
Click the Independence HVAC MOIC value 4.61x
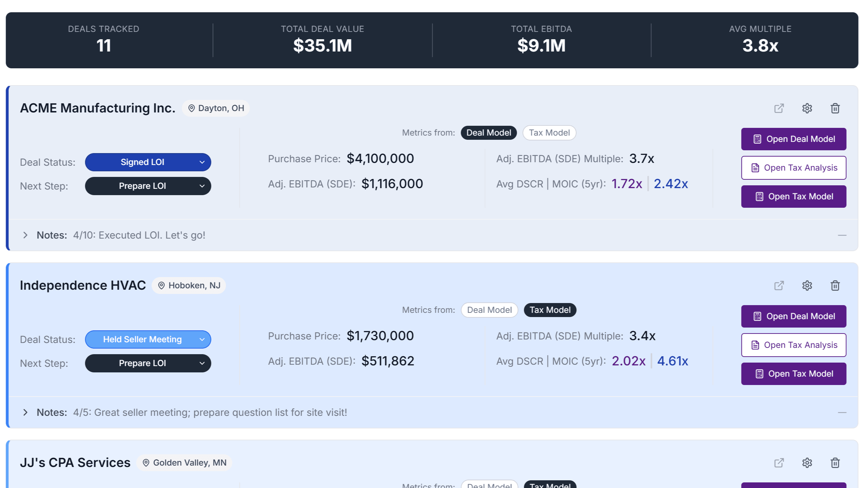point(672,361)
